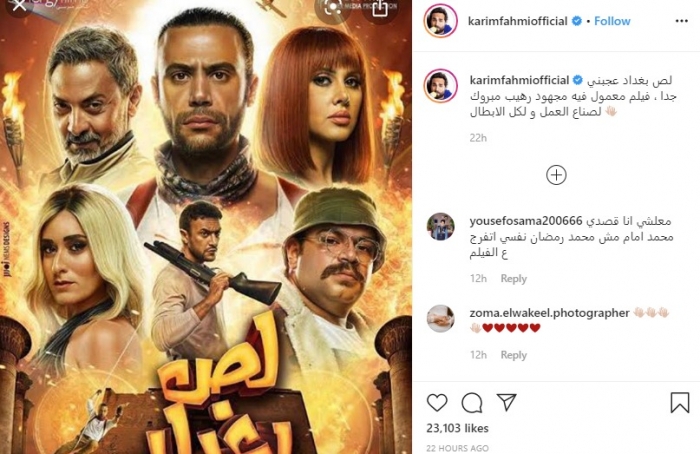View the 23,103 likes list
Viewport: 700px width, 454px height.
(457, 428)
